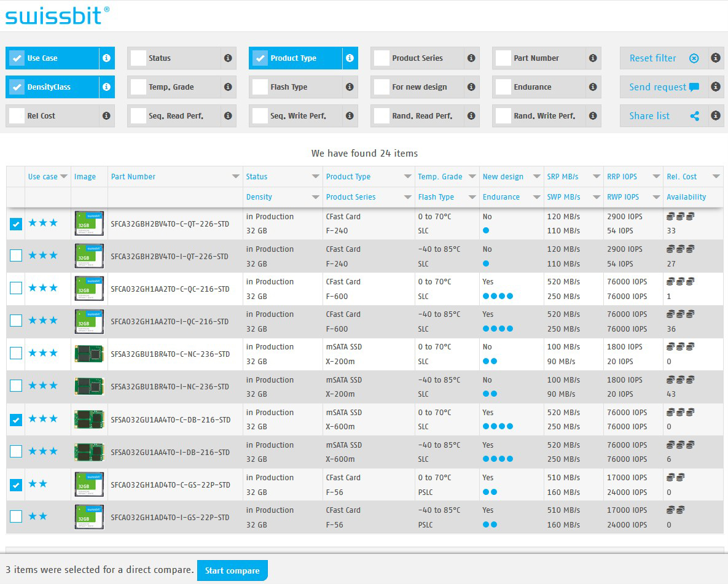This screenshot has height=584, width=728.
Task: Expand RWP IOPS column dropdown
Action: pos(657,197)
